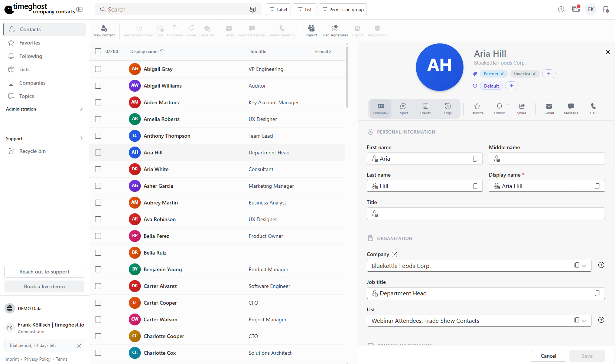The image size is (615, 364).
Task: Copy the First name field value
Action: [475, 159]
